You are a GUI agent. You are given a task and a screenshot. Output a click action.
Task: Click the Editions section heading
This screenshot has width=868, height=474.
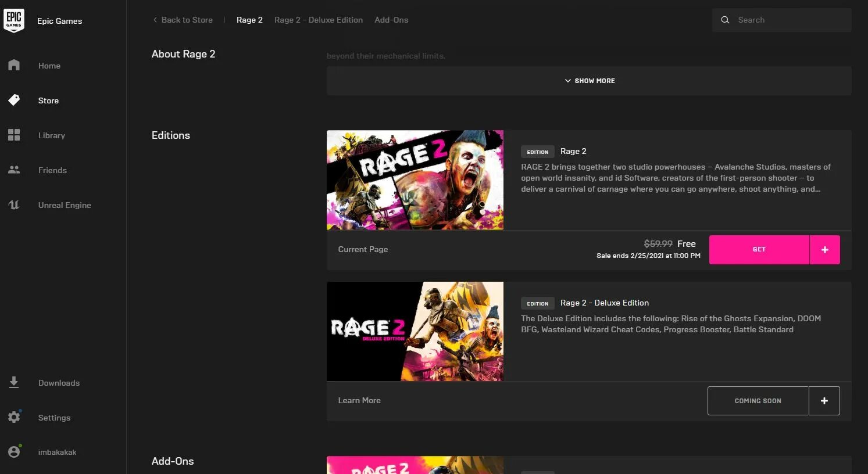coord(171,135)
